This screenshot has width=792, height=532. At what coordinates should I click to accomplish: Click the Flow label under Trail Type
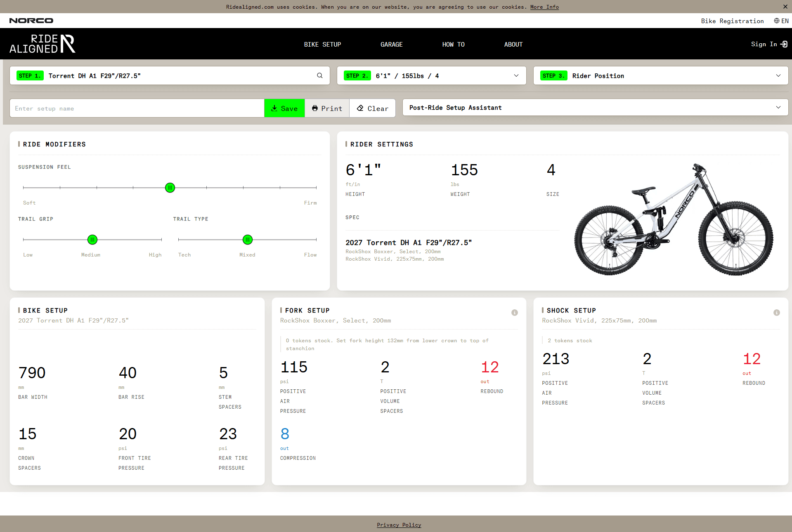click(310, 255)
